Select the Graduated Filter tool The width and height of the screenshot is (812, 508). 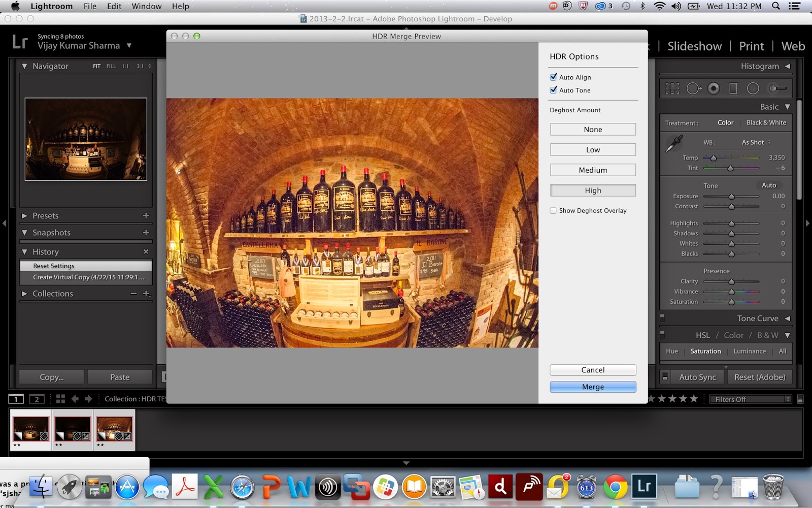[x=733, y=88]
